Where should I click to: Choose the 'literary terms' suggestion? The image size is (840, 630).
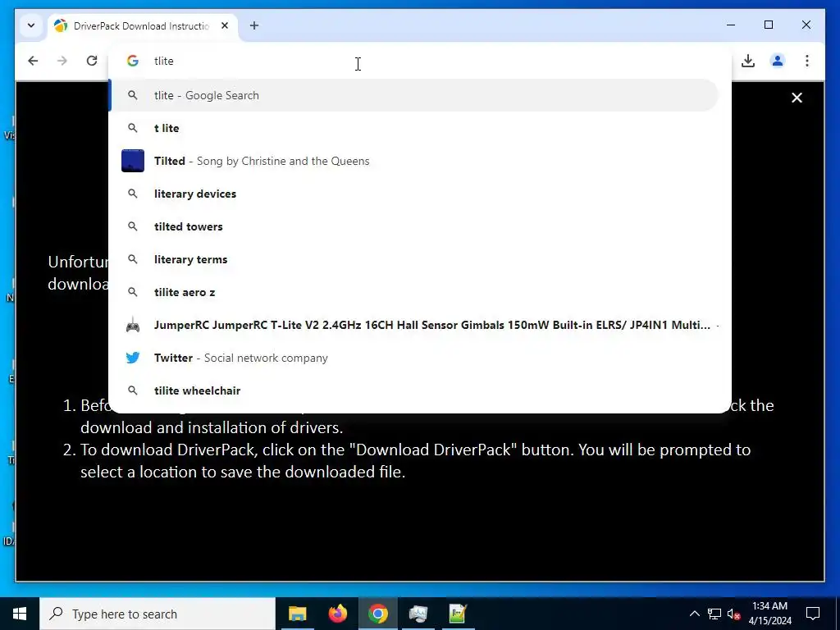414,259
